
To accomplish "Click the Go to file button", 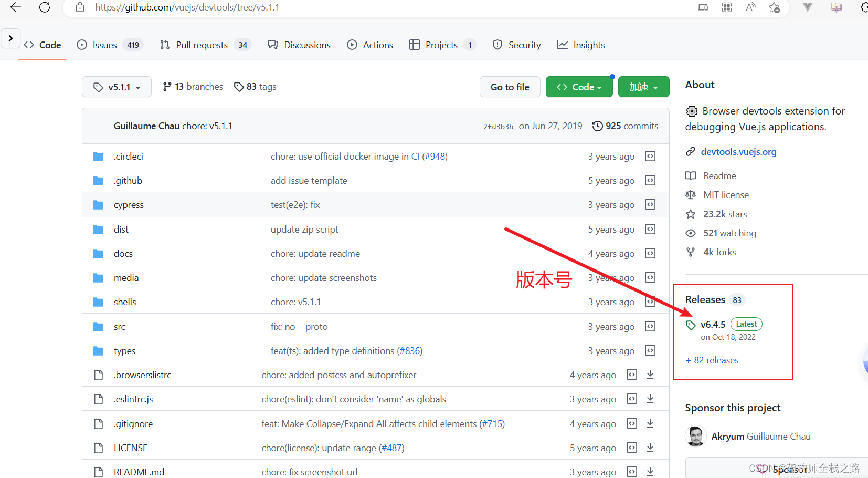I will pyautogui.click(x=510, y=87).
